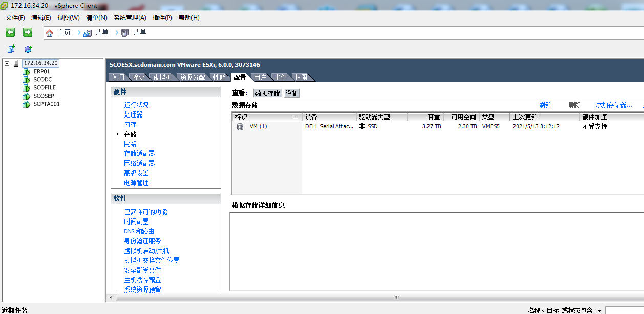Switch to the 虚拟机 tab

pyautogui.click(x=162, y=77)
